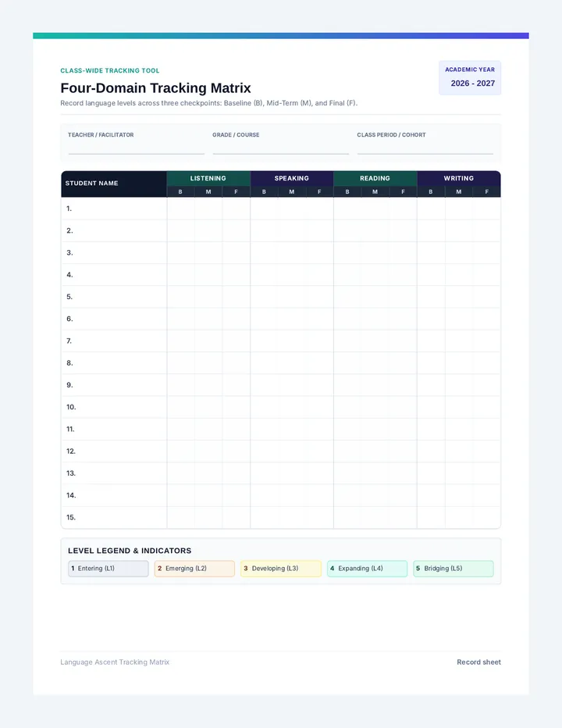Click the row labeled 15. in student list
The width and height of the screenshot is (562, 728).
pos(281,517)
